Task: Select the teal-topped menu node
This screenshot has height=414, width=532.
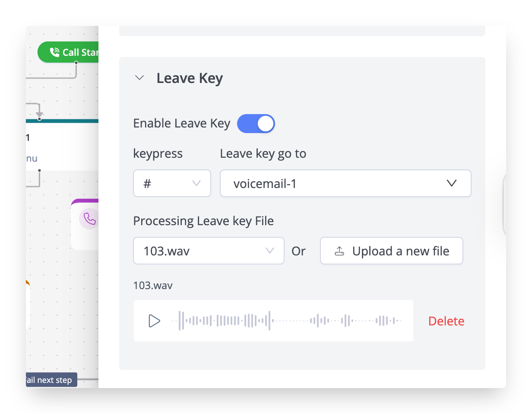Action: [62, 145]
